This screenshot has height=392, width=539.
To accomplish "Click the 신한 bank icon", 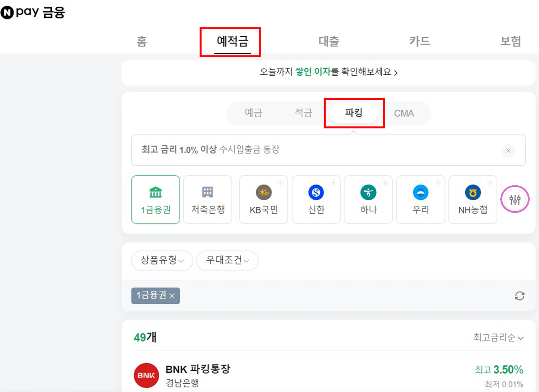I will 316,199.
